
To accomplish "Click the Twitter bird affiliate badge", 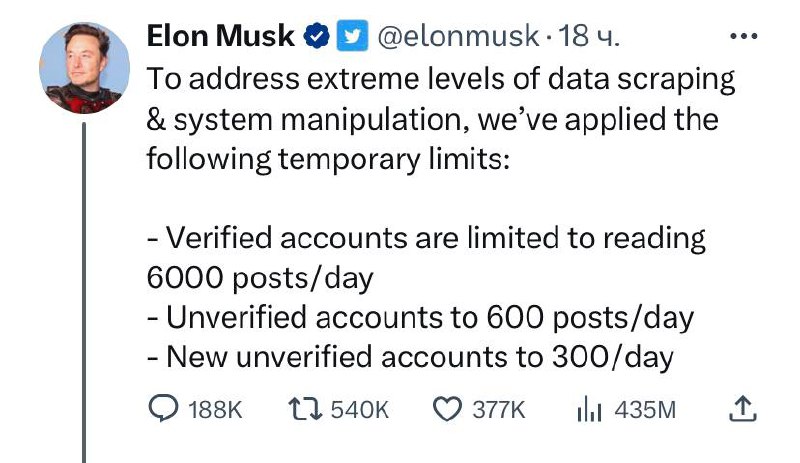I will [x=352, y=36].
